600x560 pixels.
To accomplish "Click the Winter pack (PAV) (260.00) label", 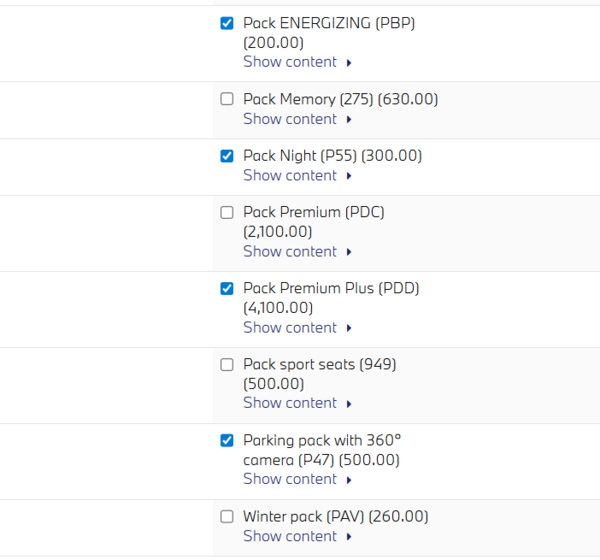I will pyautogui.click(x=335, y=517).
